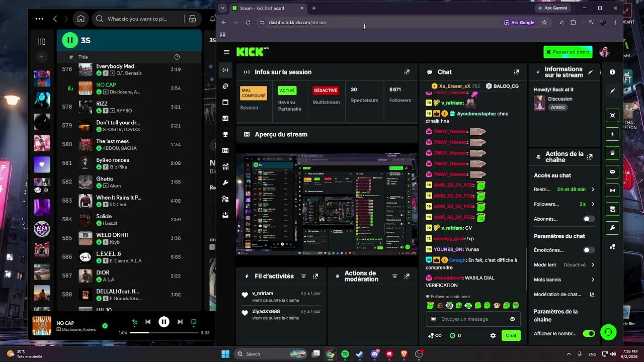Edit the Informations sur le stream panel
Viewport: 644px width, 362px height.
(x=590, y=72)
